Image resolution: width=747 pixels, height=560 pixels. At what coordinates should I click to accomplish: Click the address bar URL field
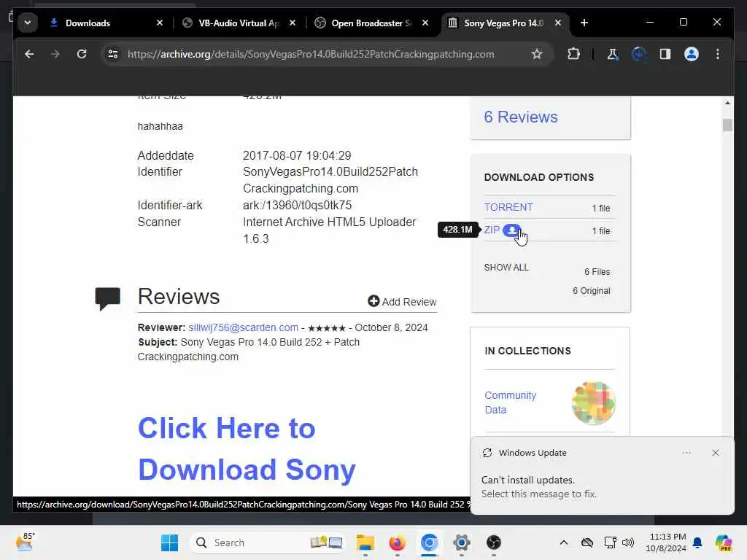coord(311,54)
